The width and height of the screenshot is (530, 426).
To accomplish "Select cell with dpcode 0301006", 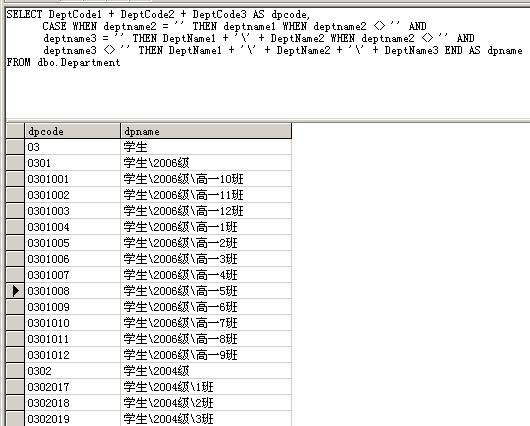I will 73,259.
